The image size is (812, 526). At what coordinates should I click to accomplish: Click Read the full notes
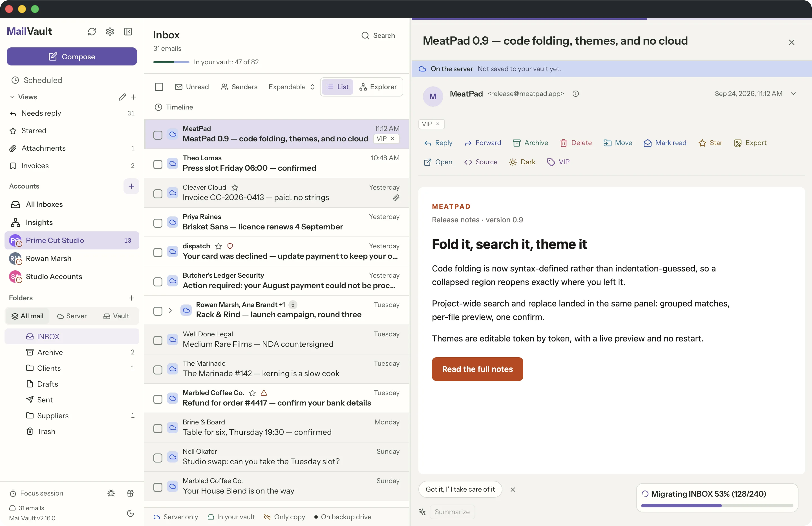[x=477, y=369]
